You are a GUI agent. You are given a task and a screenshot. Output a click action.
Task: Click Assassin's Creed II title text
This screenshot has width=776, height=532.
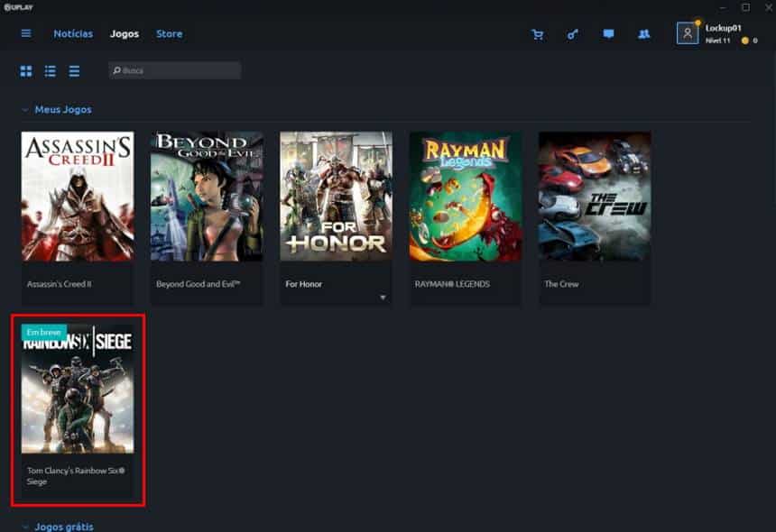pos(60,284)
